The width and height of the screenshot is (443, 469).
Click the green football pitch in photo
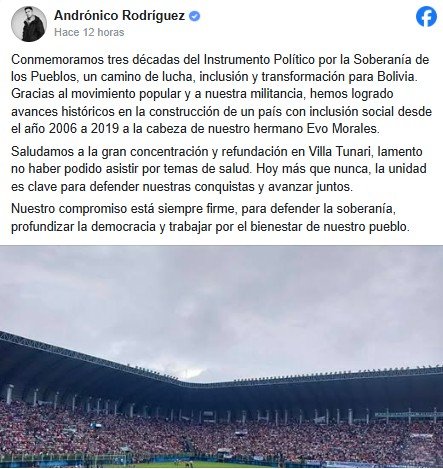point(213,465)
